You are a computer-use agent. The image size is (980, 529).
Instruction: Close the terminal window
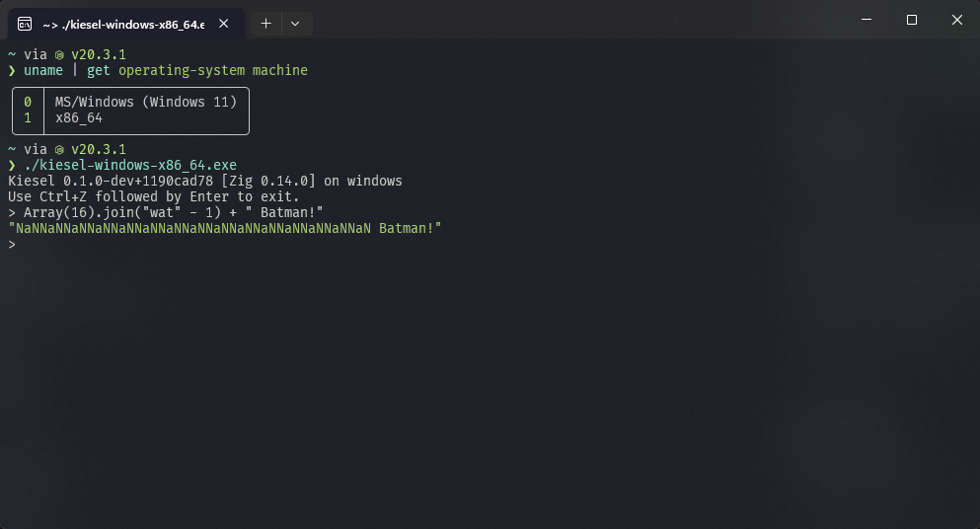pos(957,20)
